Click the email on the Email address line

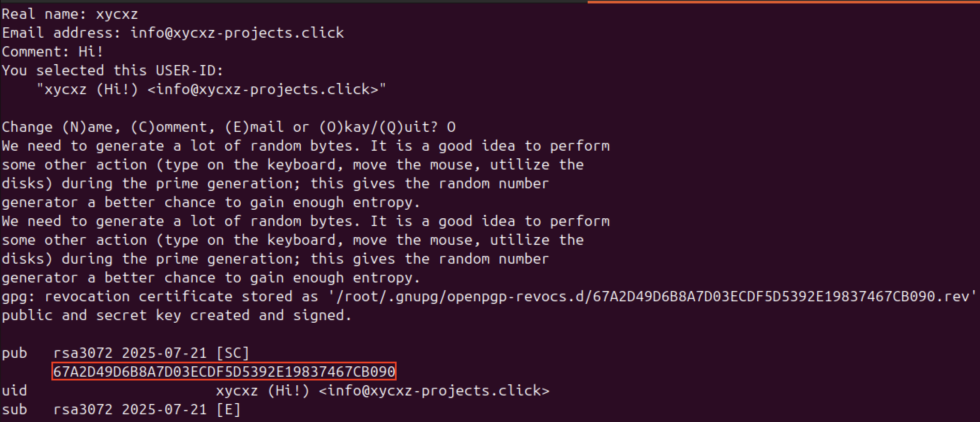[x=237, y=33]
